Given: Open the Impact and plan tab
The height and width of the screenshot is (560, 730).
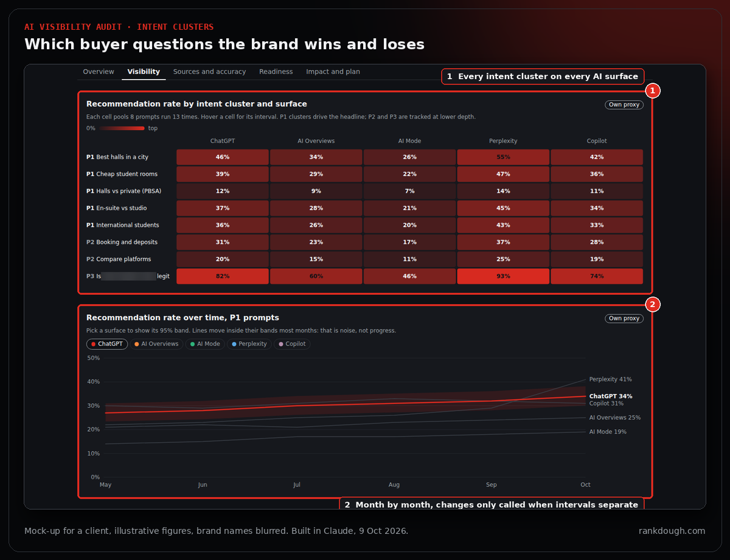Looking at the screenshot, I should (333, 72).
